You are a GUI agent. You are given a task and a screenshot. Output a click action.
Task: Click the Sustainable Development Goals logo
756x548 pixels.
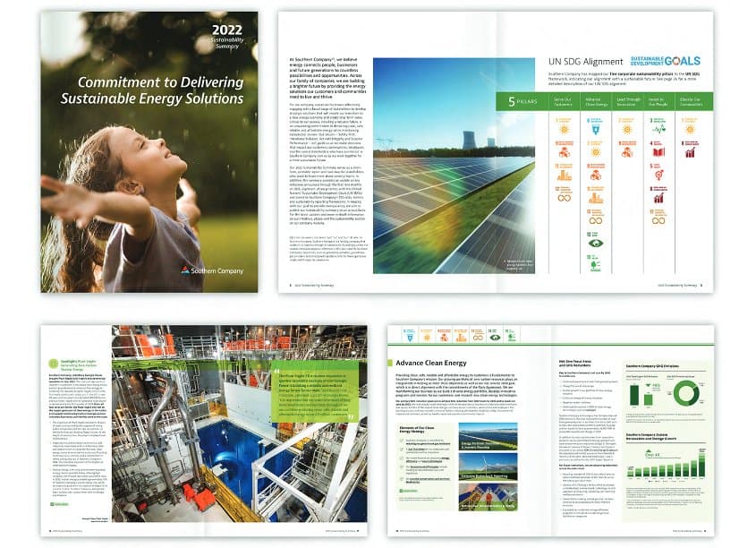[x=666, y=61]
